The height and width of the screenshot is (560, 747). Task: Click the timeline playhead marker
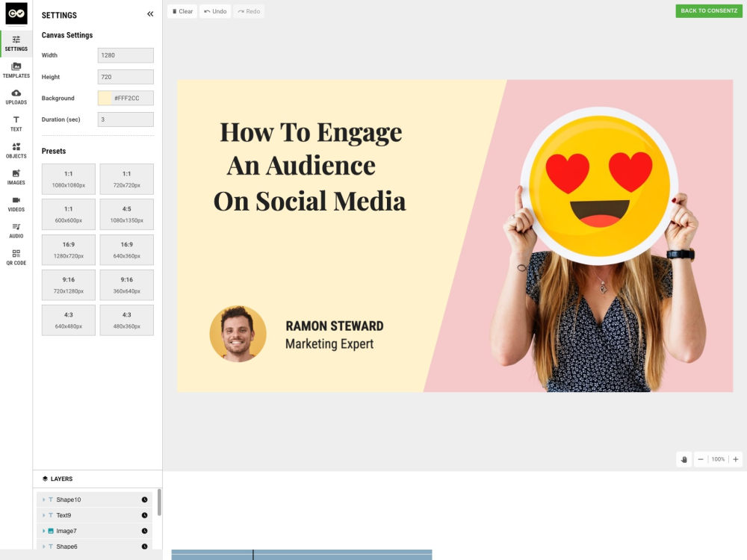pyautogui.click(x=253, y=555)
